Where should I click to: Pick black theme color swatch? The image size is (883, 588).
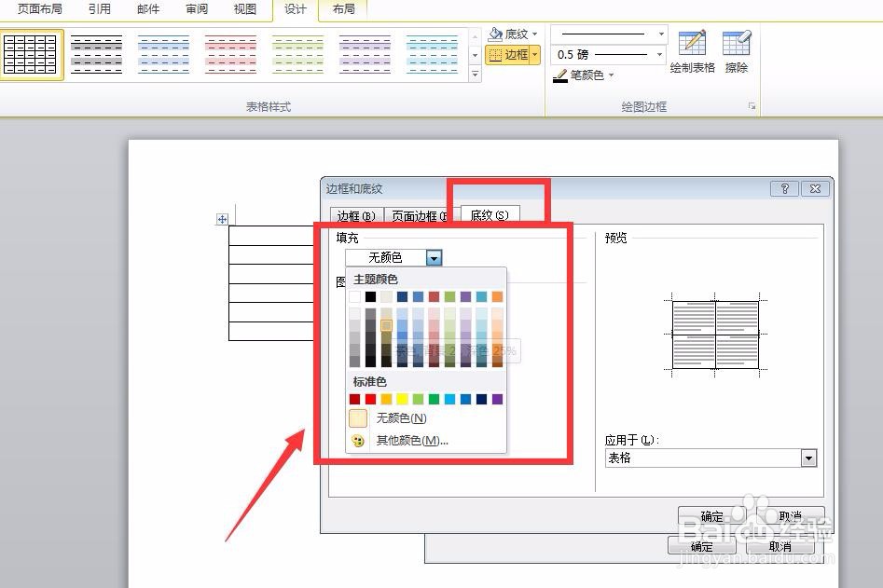click(370, 296)
